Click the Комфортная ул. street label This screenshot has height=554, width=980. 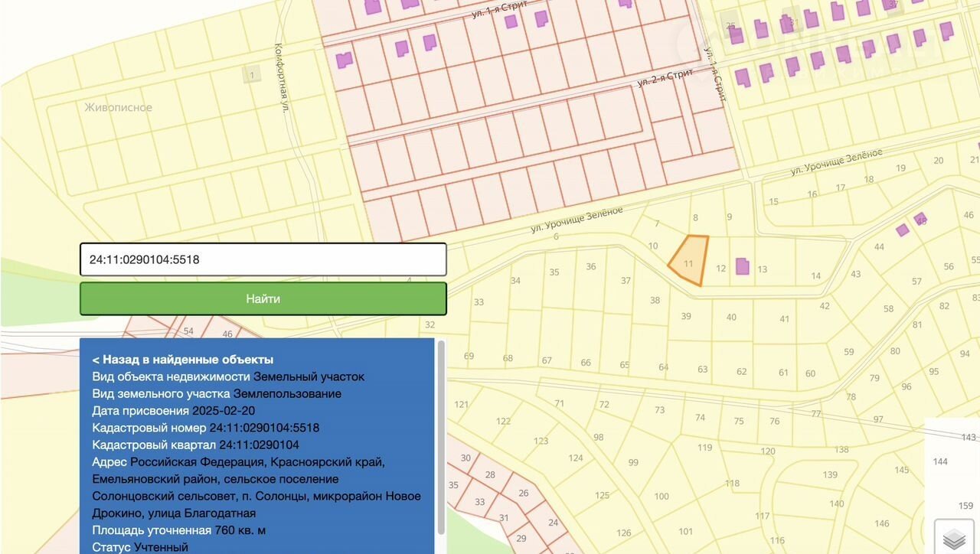point(282,90)
